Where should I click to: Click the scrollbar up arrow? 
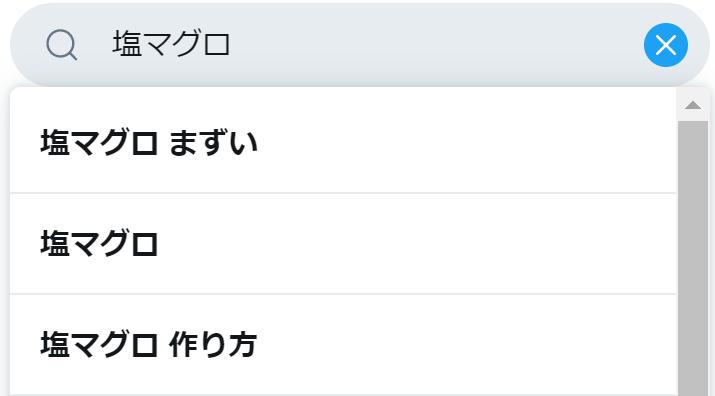[693, 105]
